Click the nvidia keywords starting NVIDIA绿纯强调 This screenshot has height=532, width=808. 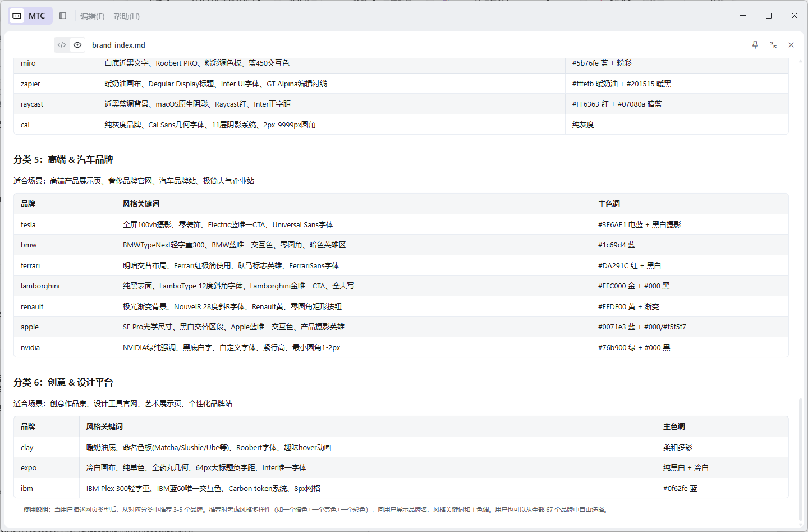coord(232,348)
